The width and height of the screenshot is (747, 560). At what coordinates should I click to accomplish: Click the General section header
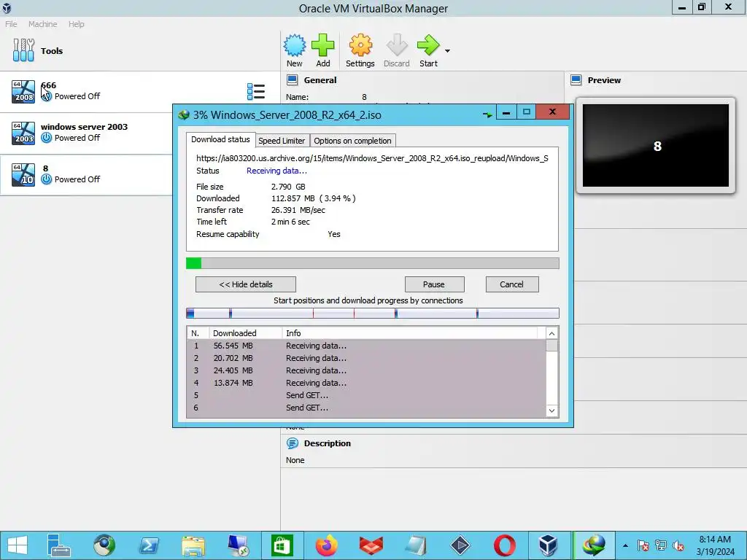point(320,80)
